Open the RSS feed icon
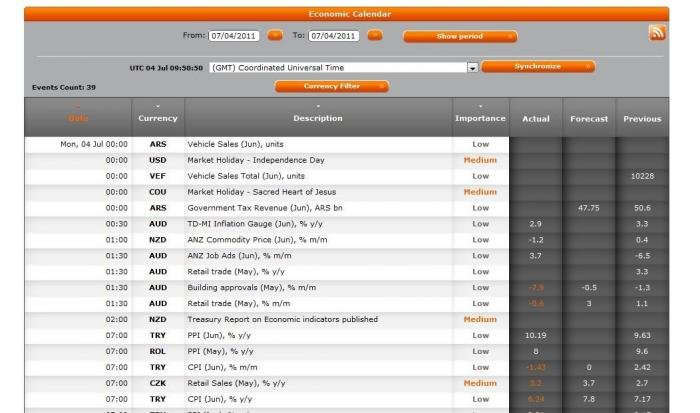The width and height of the screenshot is (700, 413). tap(657, 33)
